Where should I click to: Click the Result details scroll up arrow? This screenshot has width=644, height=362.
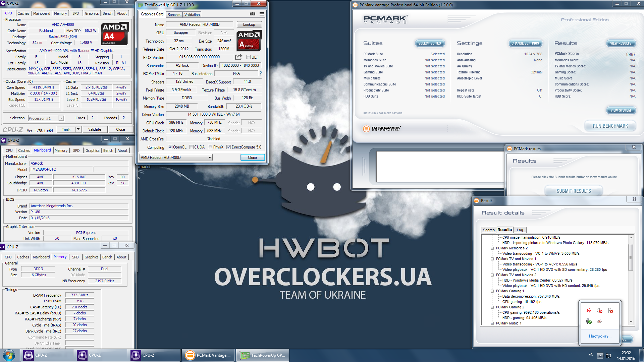point(631,238)
